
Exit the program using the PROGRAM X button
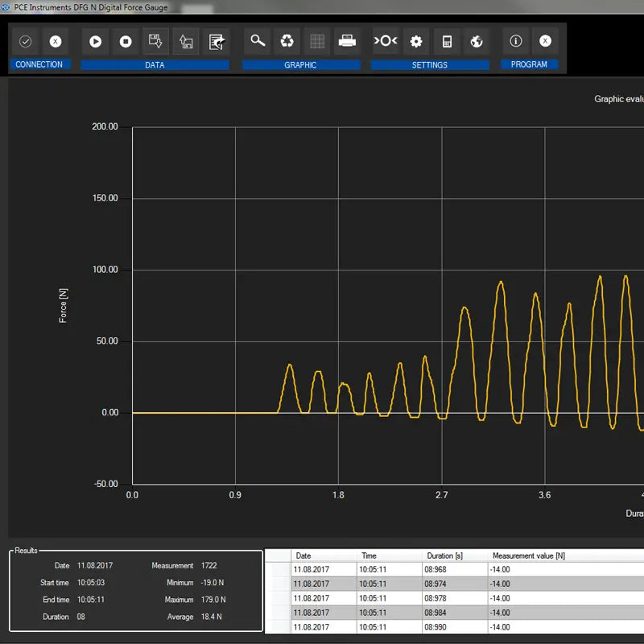click(545, 42)
